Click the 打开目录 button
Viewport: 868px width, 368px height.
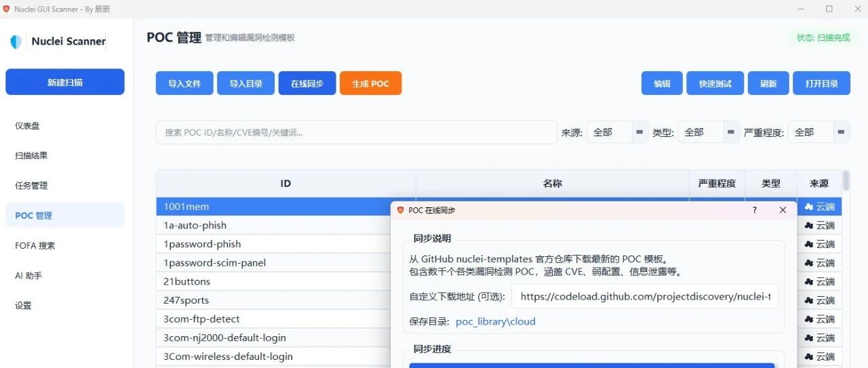click(822, 83)
